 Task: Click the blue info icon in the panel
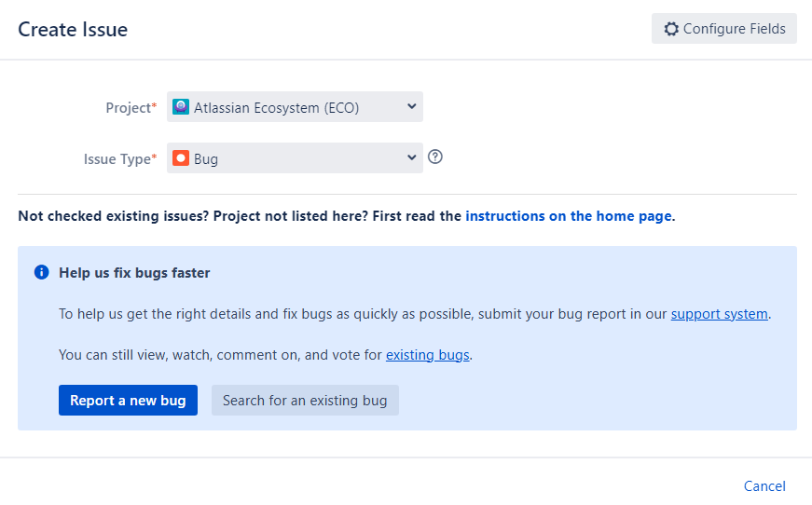[x=41, y=273]
